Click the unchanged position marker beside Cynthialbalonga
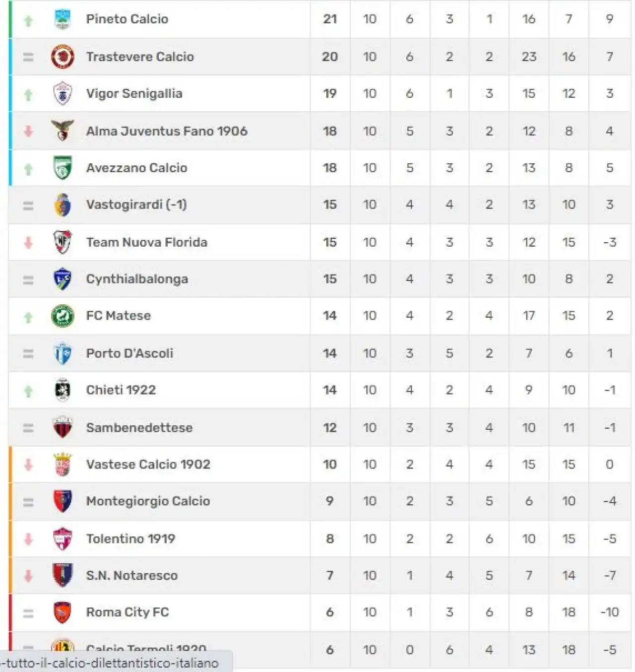 (x=28, y=280)
